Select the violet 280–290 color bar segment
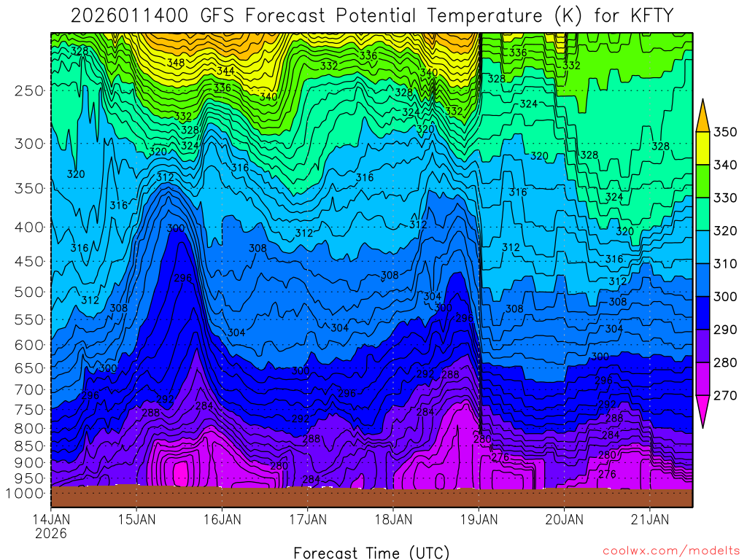Viewport: 747px width, 560px height. click(703, 345)
